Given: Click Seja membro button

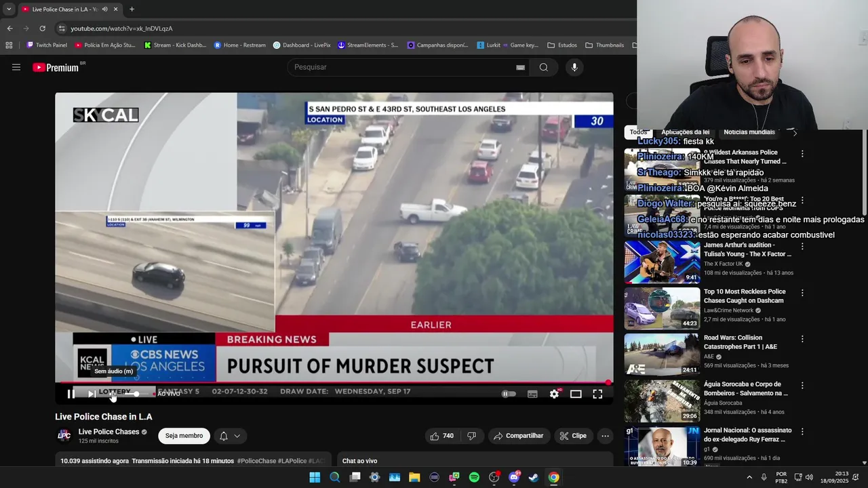Looking at the screenshot, I should pyautogui.click(x=184, y=436).
